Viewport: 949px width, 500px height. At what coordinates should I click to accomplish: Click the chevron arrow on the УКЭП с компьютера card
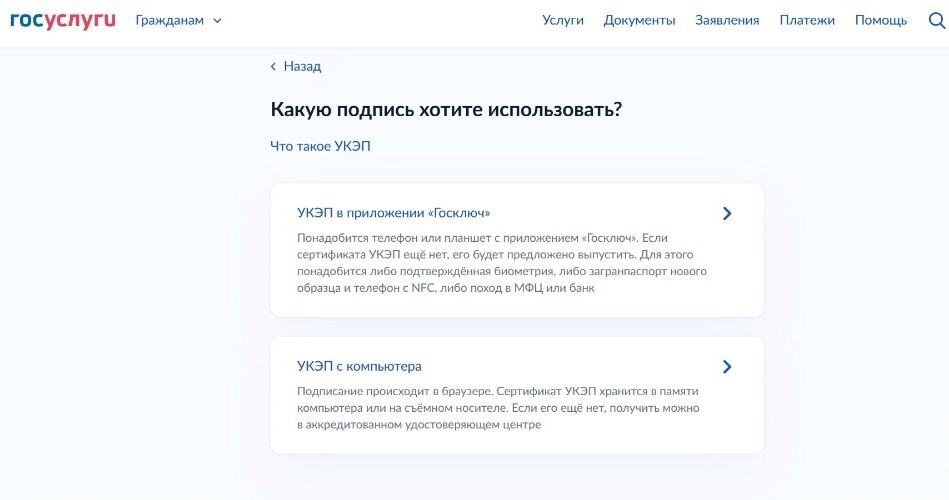point(727,366)
